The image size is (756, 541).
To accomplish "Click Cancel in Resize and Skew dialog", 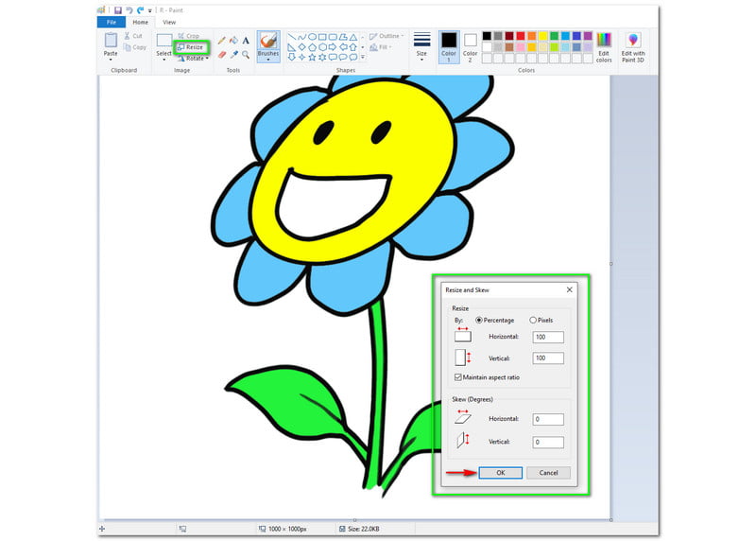I will pos(548,472).
